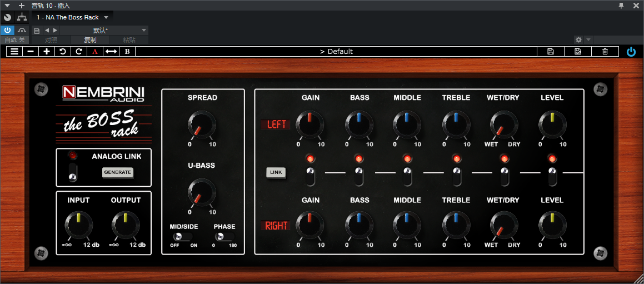Click the OUTPUT knob
The height and width of the screenshot is (284, 644).
coord(126,225)
